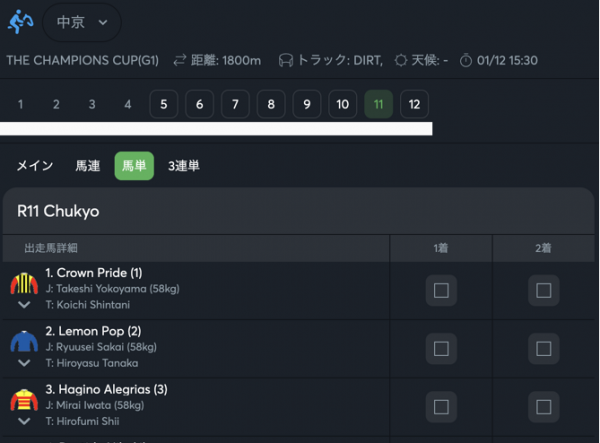The height and width of the screenshot is (443, 600).
Task: Select race number 1
Action: point(21,104)
